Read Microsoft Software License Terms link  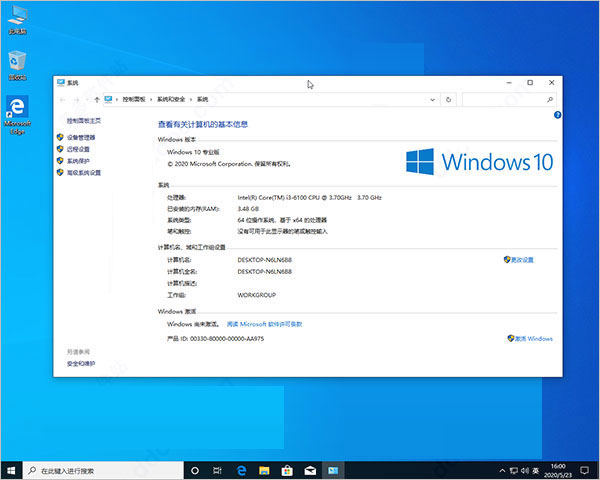click(x=264, y=324)
